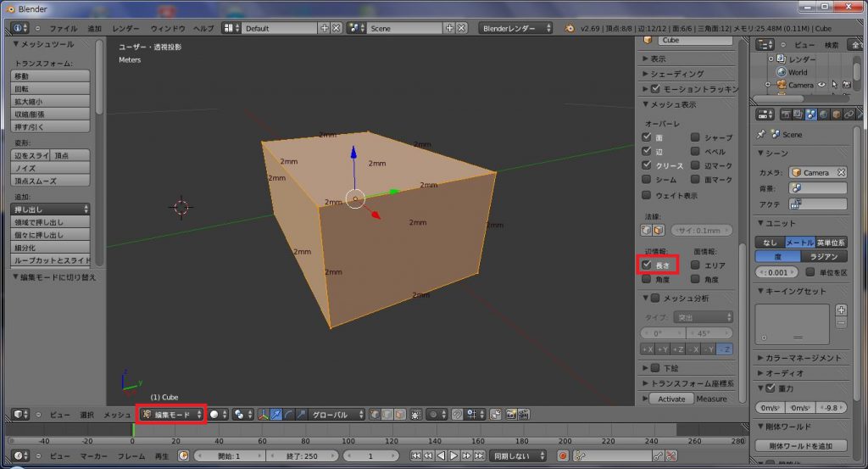This screenshot has width=868, height=469.
Task: Open the ファイル menu
Action: pyautogui.click(x=63, y=28)
